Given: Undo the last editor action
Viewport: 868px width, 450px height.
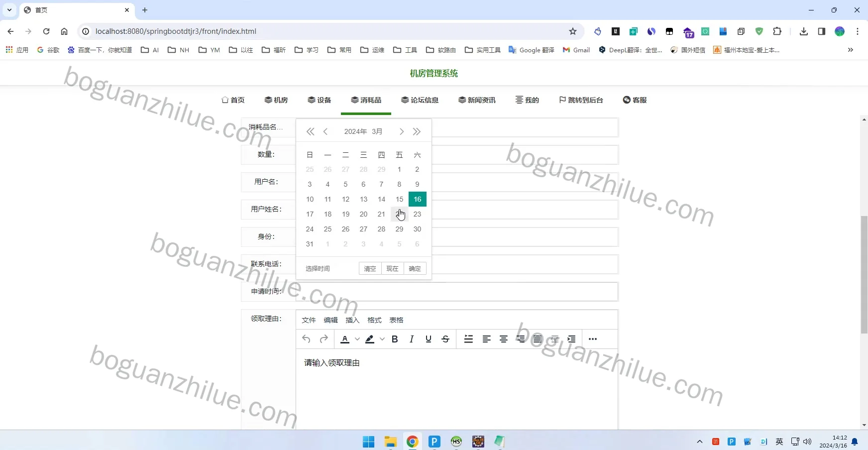Looking at the screenshot, I should click(x=306, y=339).
